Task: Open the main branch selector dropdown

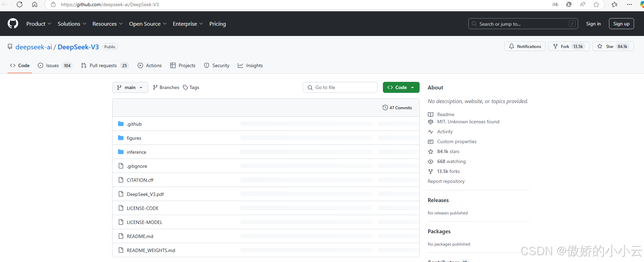Action: pyautogui.click(x=130, y=87)
